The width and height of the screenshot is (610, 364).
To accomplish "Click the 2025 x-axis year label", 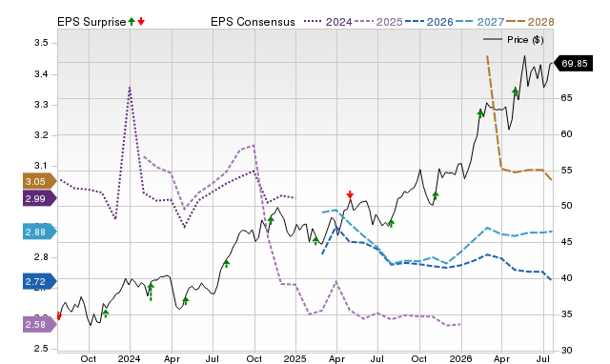I will [295, 358].
